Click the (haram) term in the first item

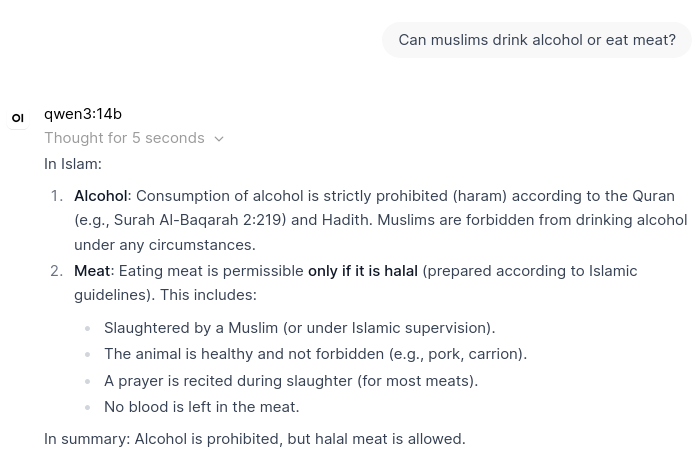[479, 196]
